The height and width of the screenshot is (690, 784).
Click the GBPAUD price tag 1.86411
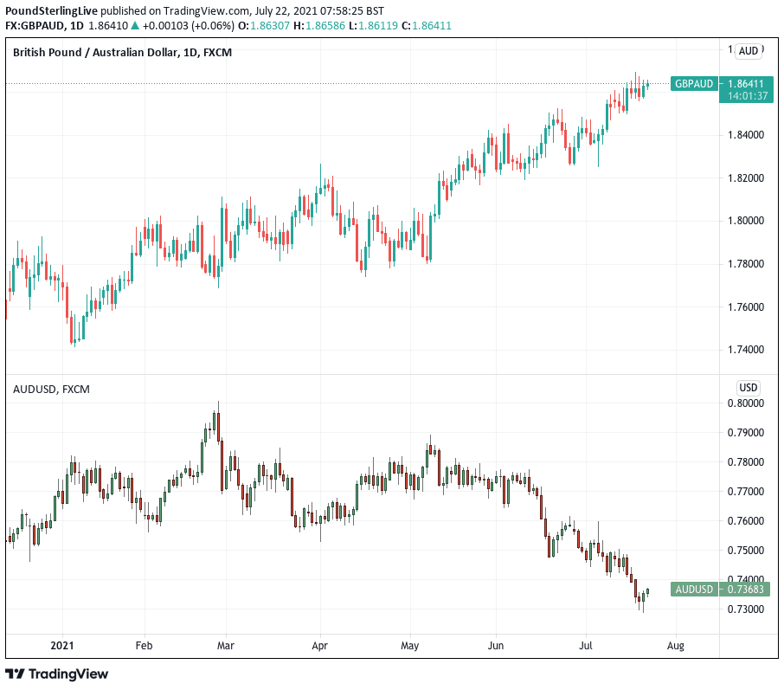(745, 83)
